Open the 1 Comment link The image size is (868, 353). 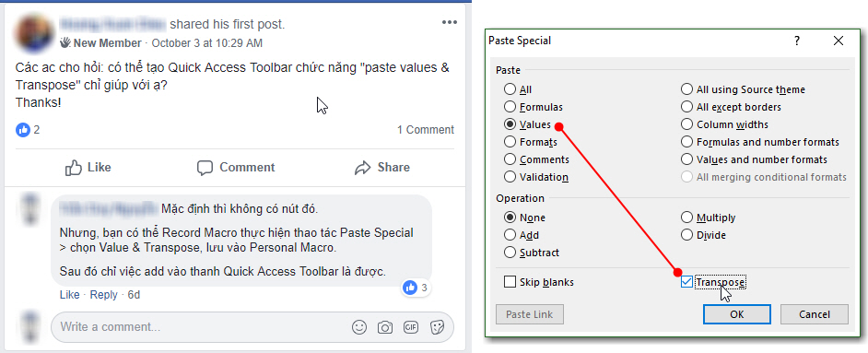coord(425,130)
